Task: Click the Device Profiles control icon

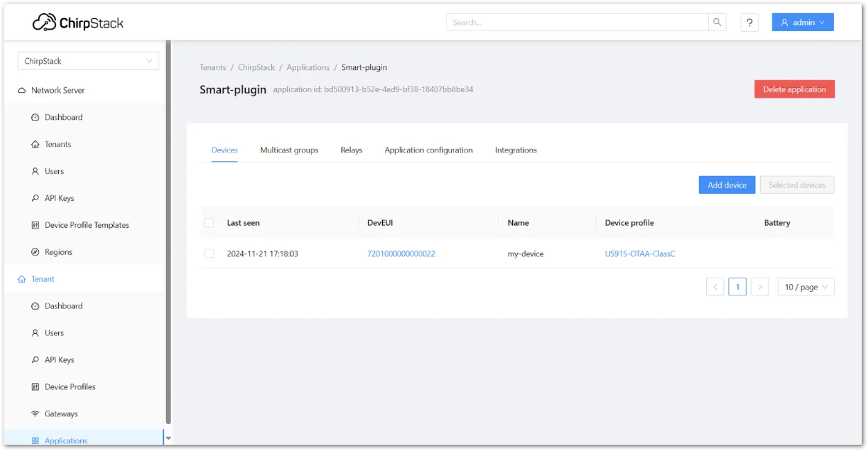Action: click(x=35, y=387)
